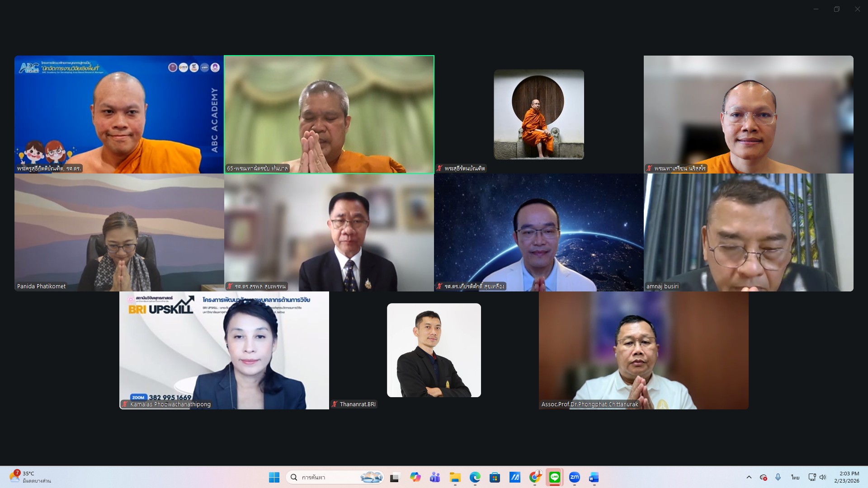The height and width of the screenshot is (488, 868).
Task: Click the microphone in-use tray icon
Action: 778,477
